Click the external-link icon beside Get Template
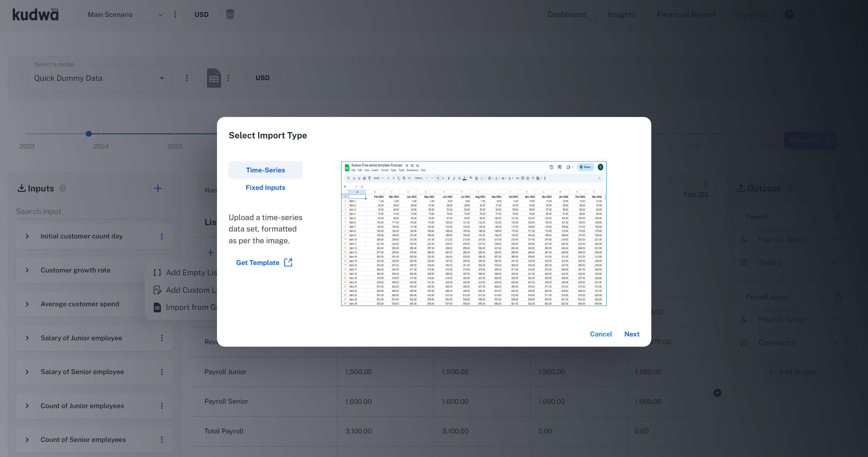Image resolution: width=868 pixels, height=457 pixels. (x=288, y=263)
